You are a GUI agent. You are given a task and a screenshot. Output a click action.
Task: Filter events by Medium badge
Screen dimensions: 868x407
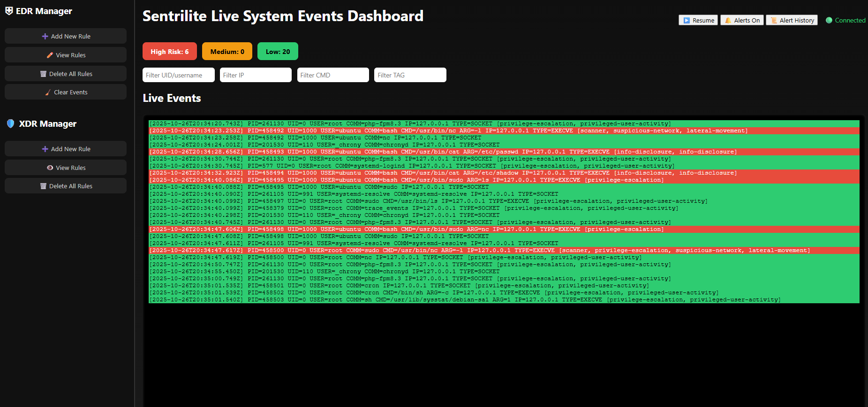tap(227, 51)
